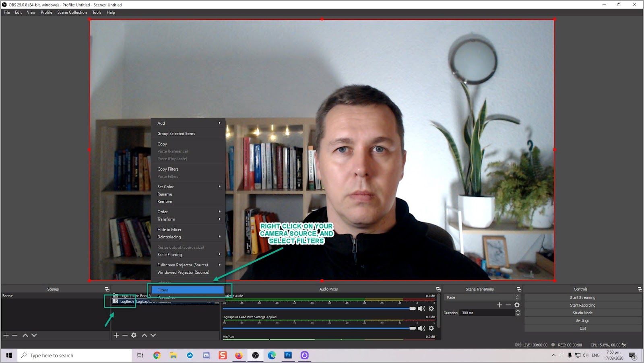Move the selected source up

tap(144, 335)
